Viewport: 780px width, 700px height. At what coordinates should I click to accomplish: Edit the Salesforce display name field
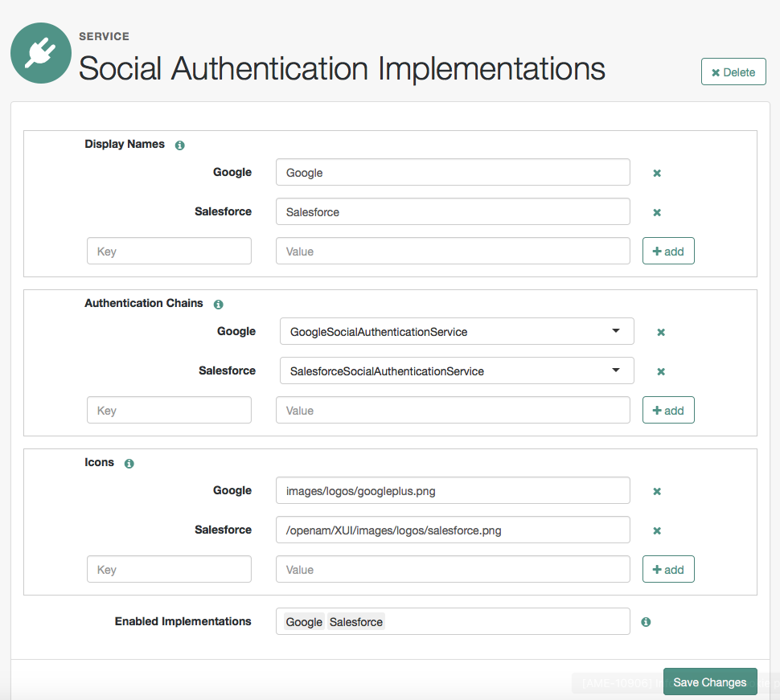coord(453,211)
